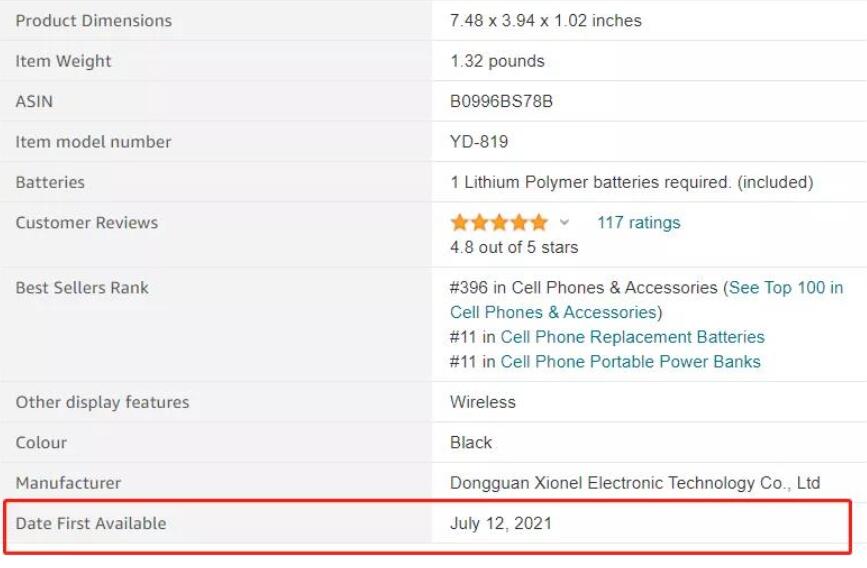Screen dimensions: 867x568
Task: Click the Product Dimensions row label
Action: tap(93, 20)
